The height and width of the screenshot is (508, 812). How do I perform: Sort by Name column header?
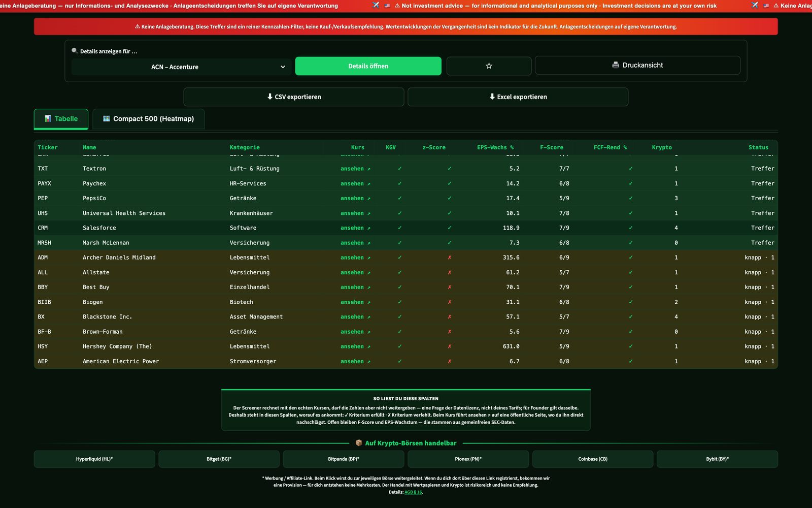tap(89, 147)
